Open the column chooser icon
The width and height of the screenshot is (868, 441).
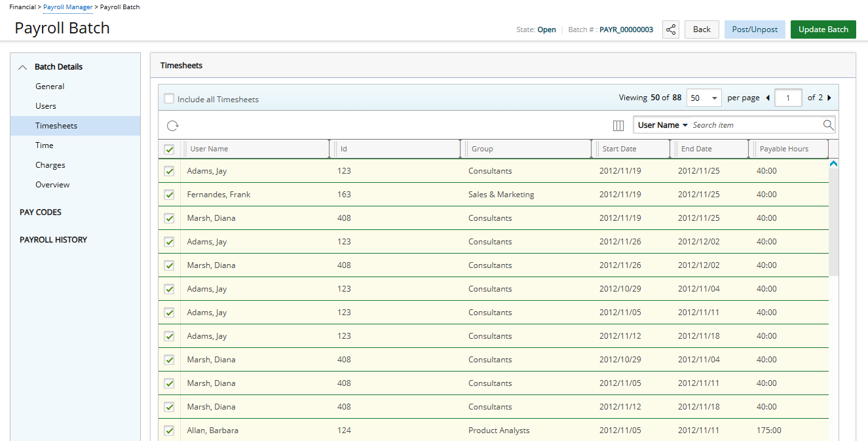618,125
